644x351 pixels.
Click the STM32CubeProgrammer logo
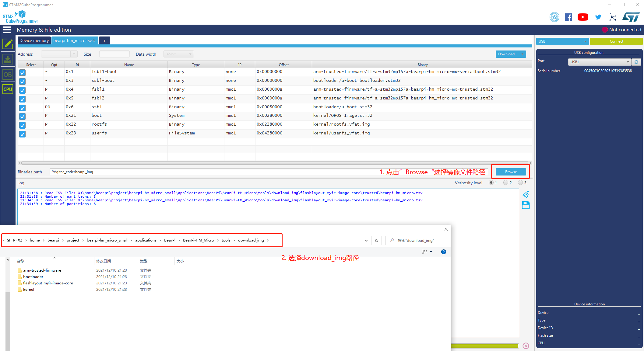20,17
